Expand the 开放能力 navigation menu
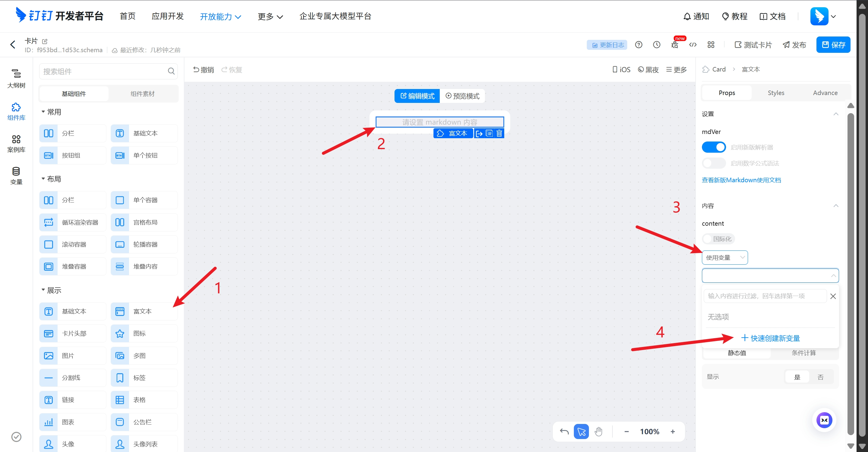 [220, 16]
